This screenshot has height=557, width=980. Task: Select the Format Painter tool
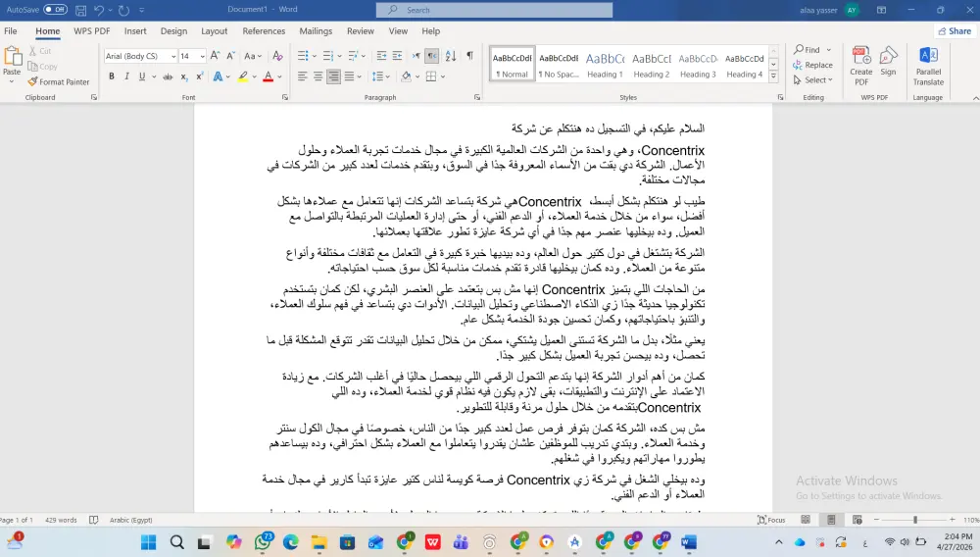click(x=59, y=82)
